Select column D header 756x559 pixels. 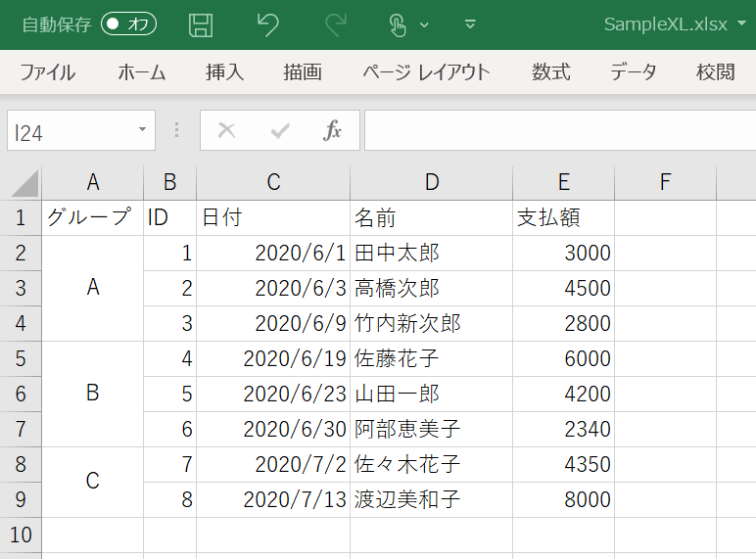coord(431,183)
